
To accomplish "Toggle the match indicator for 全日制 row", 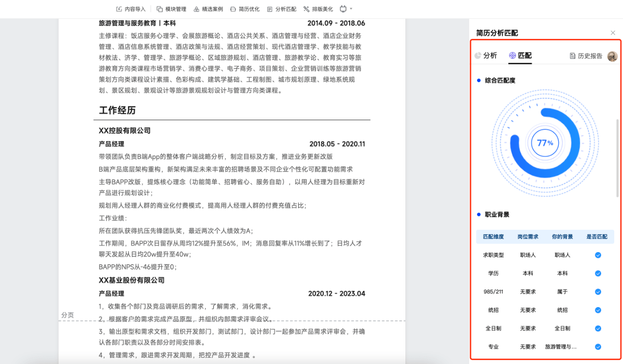I will click(598, 328).
